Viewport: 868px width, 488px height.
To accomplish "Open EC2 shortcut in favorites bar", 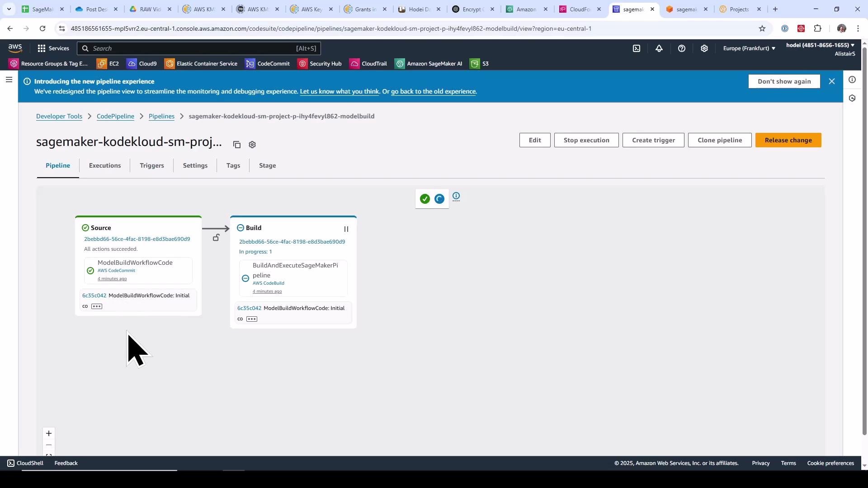I will (108, 64).
